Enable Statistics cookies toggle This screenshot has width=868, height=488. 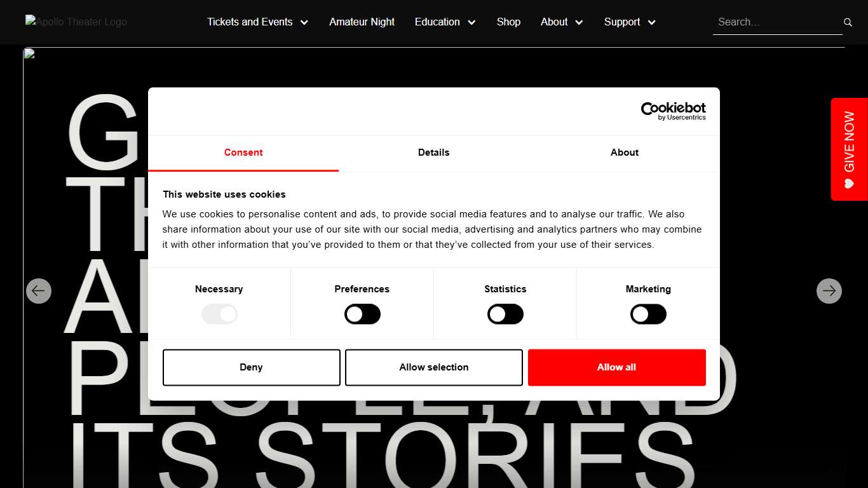tap(505, 314)
